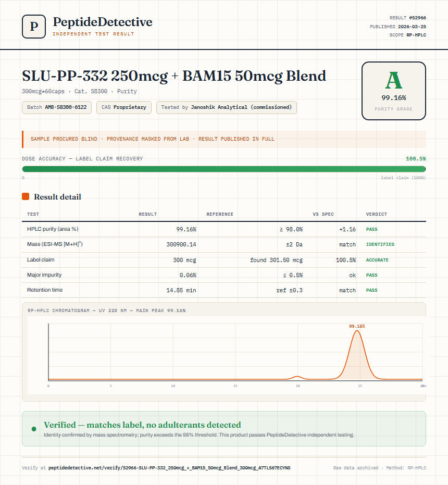Click the Tested by Janoshik Analytical tag

pyautogui.click(x=227, y=107)
